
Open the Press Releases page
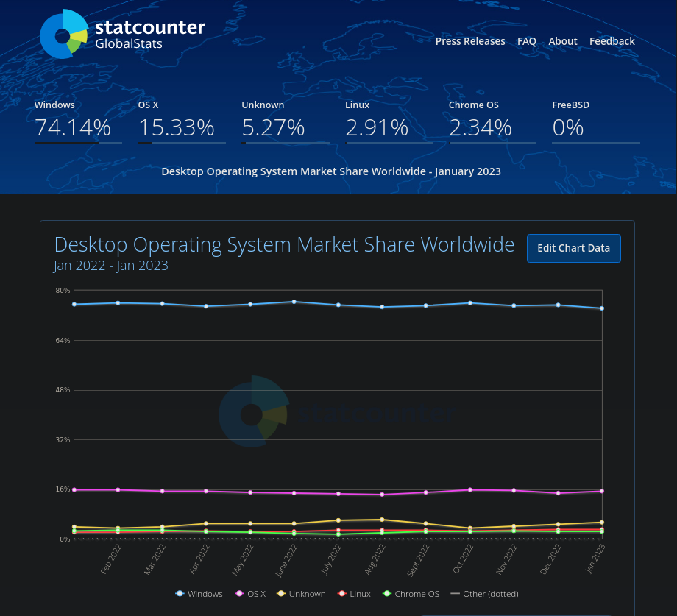click(470, 41)
